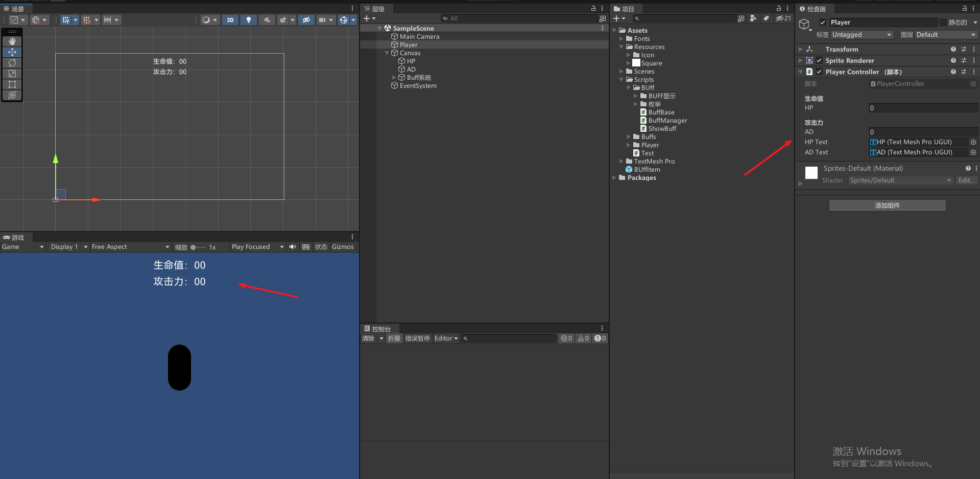The height and width of the screenshot is (479, 980).
Task: Toggle scene audio mute icon
Action: [267, 20]
